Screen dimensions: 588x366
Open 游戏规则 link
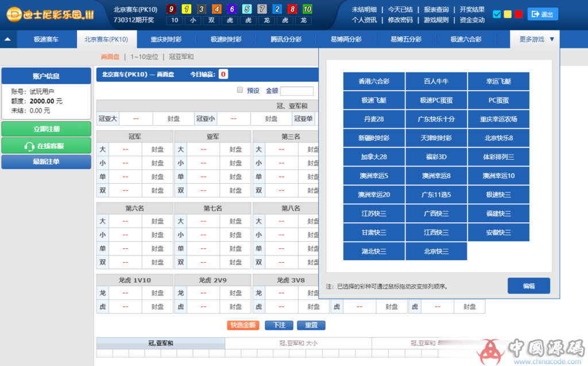coord(436,20)
